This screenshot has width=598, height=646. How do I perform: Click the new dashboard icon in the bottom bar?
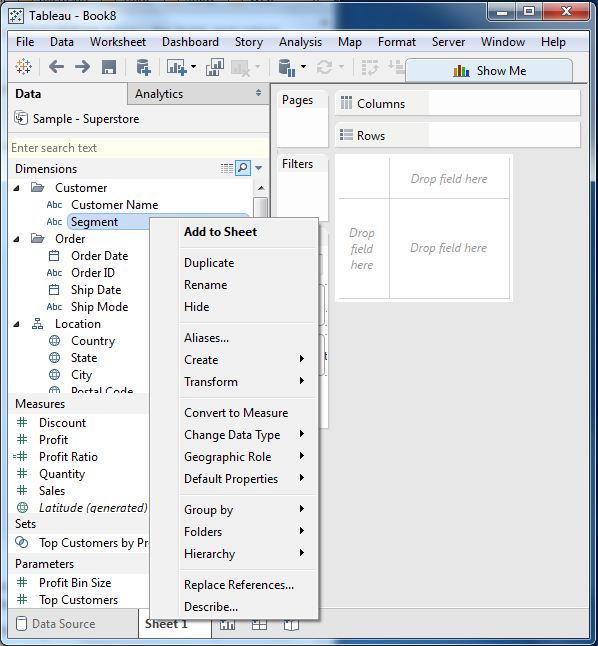(x=259, y=625)
